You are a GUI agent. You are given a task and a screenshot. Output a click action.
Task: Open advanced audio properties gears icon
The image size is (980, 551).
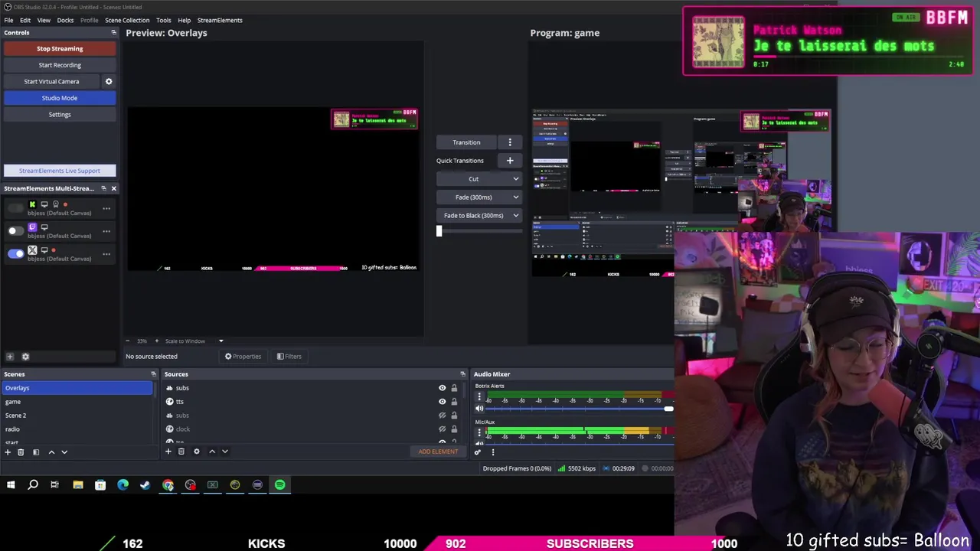pyautogui.click(x=478, y=452)
